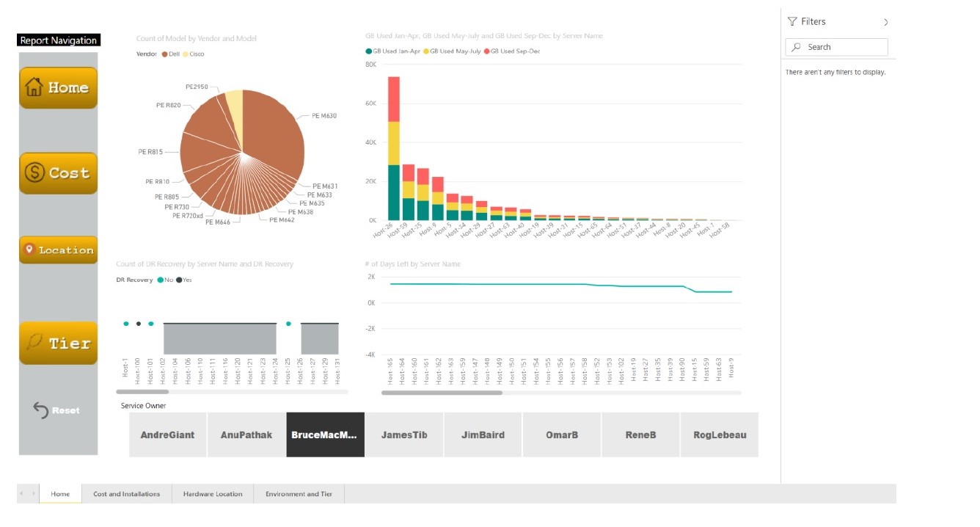Click the magnifier icon in filter search
This screenshot has height=527, width=980.
click(797, 47)
